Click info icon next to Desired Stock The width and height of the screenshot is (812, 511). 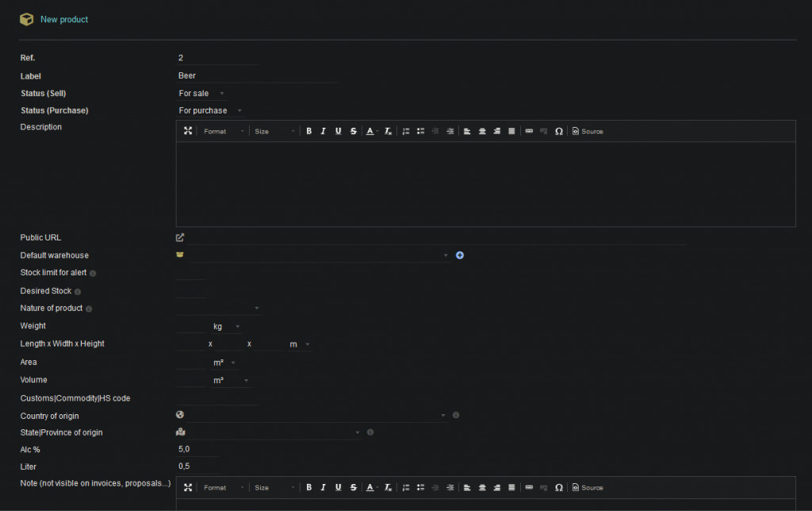point(78,292)
